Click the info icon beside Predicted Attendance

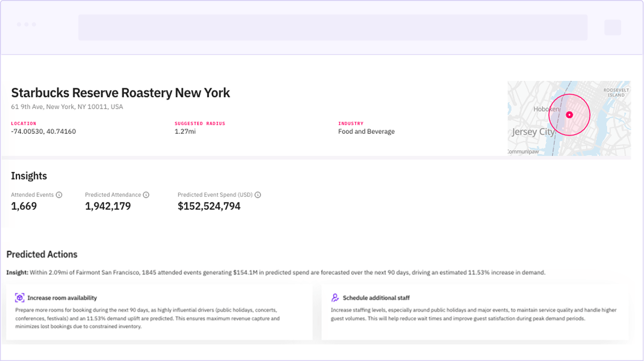point(146,195)
